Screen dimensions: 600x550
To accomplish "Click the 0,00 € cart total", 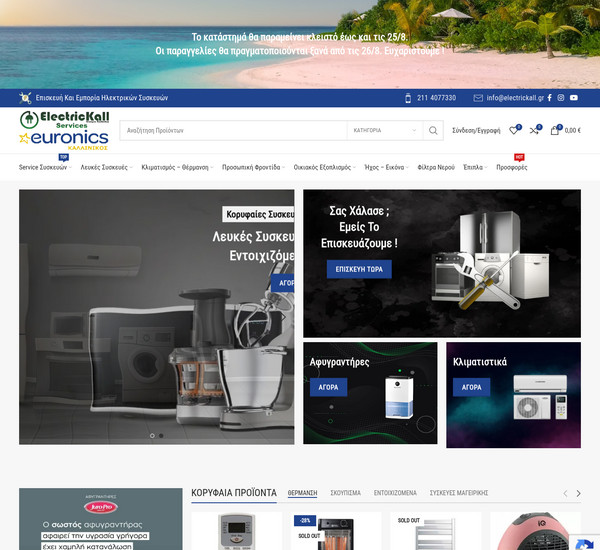I will [572, 131].
